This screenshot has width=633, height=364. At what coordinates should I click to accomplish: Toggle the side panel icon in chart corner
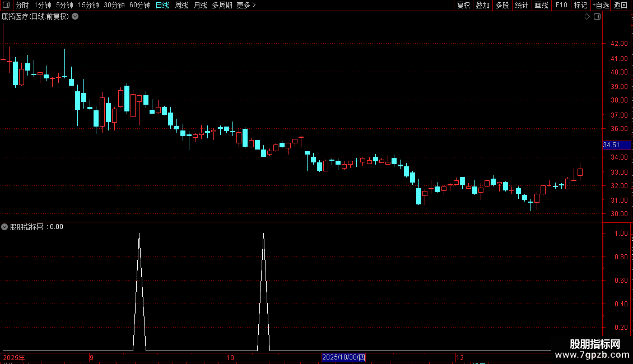(597, 17)
